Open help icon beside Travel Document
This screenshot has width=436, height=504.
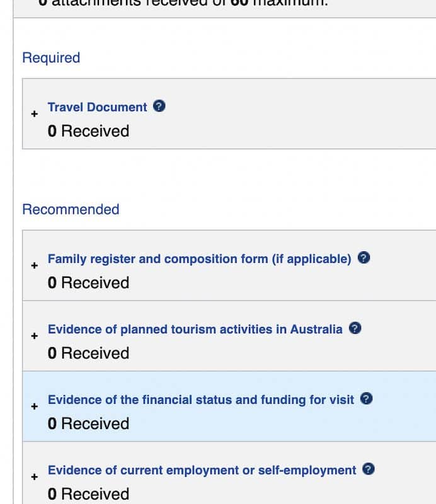tap(159, 106)
